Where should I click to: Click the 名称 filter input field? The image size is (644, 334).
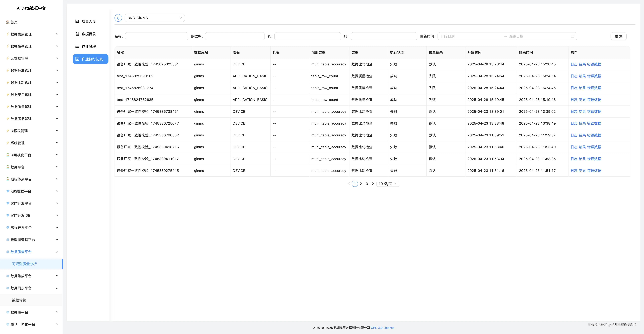point(157,36)
